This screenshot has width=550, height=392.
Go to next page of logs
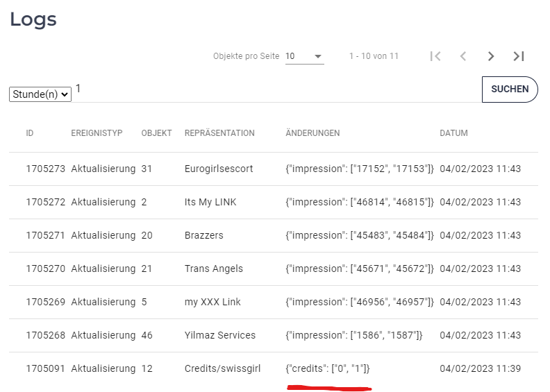tap(491, 56)
